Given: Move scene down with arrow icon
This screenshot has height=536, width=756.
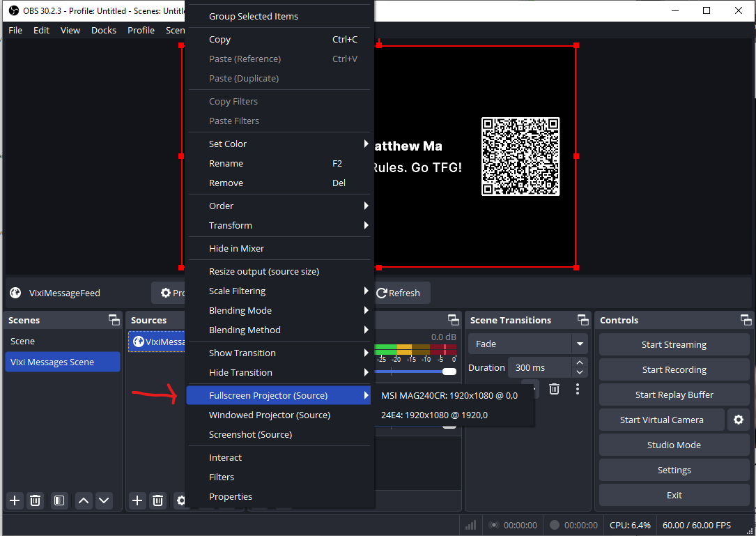Looking at the screenshot, I should (x=104, y=500).
